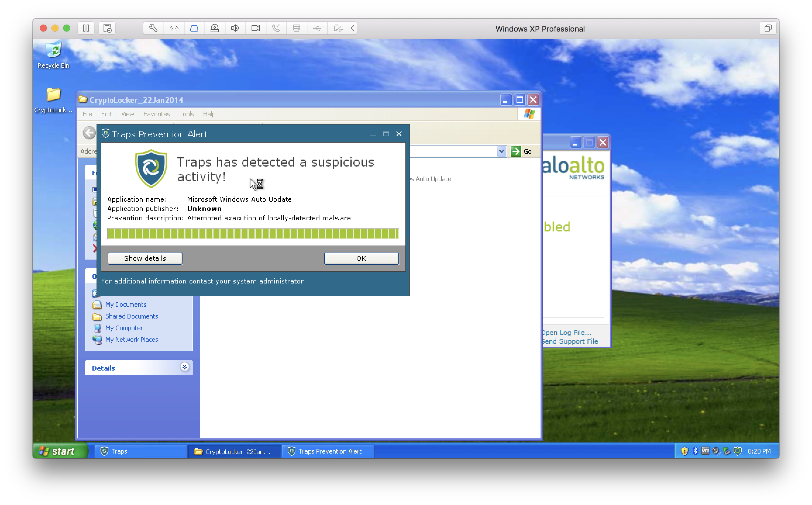
Task: Switch to CryptoLocker_22Jan taskbar button
Action: pyautogui.click(x=234, y=452)
